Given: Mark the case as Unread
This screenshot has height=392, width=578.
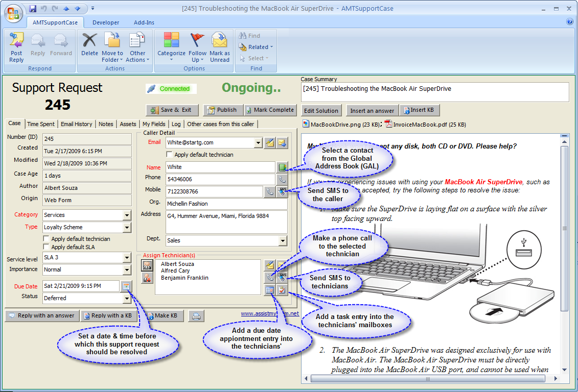Looking at the screenshot, I should coord(220,48).
